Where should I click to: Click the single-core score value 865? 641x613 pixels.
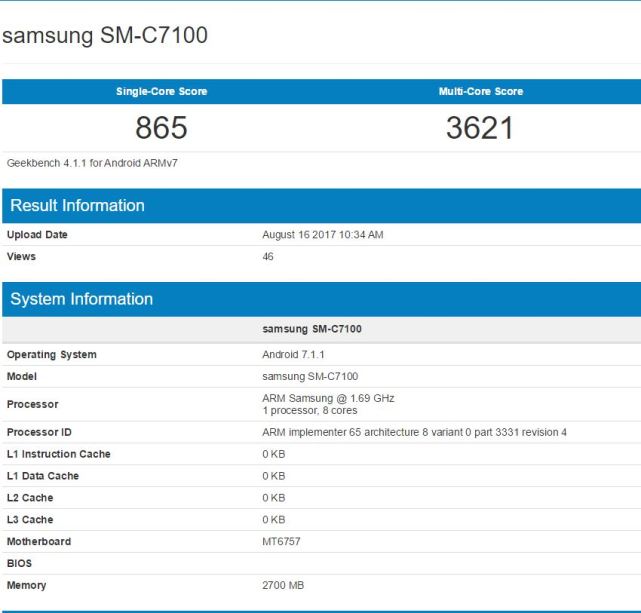(x=161, y=128)
